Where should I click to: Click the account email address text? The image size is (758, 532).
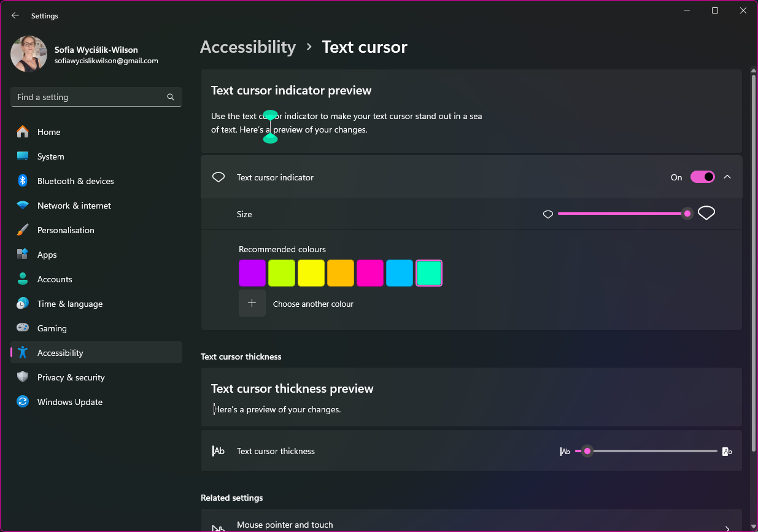click(x=106, y=61)
